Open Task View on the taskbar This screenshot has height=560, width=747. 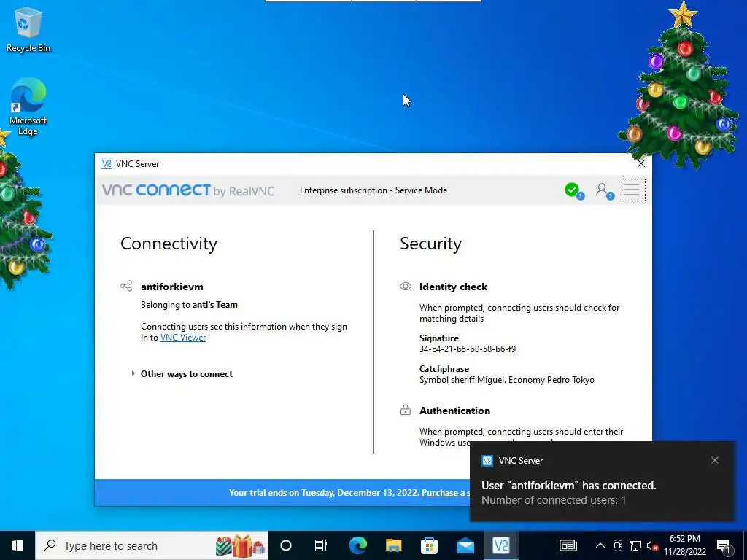[x=321, y=545]
